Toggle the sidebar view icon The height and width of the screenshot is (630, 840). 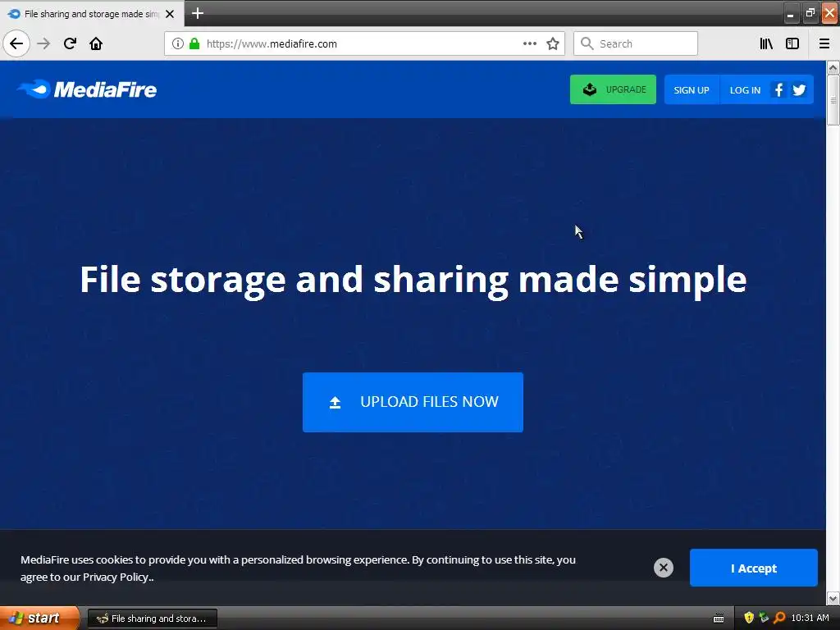(x=792, y=43)
